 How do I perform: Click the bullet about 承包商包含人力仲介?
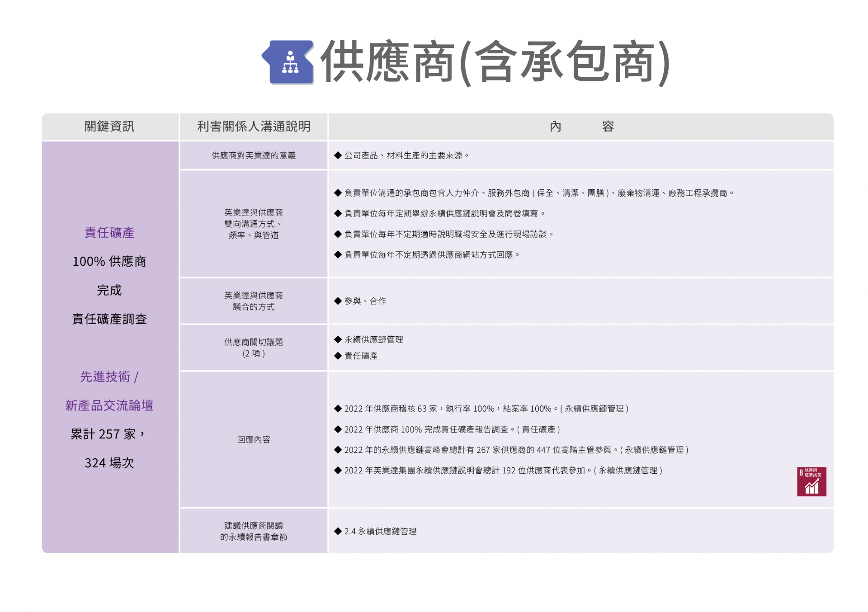click(534, 193)
